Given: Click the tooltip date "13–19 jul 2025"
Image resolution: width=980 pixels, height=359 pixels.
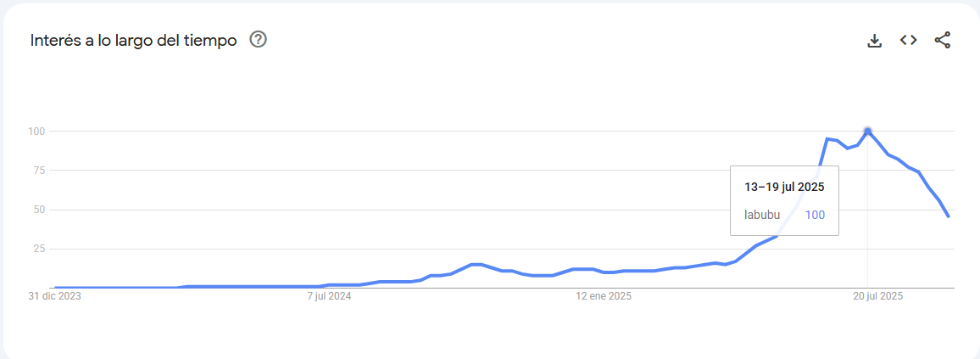Looking at the screenshot, I should pyautogui.click(x=784, y=187).
